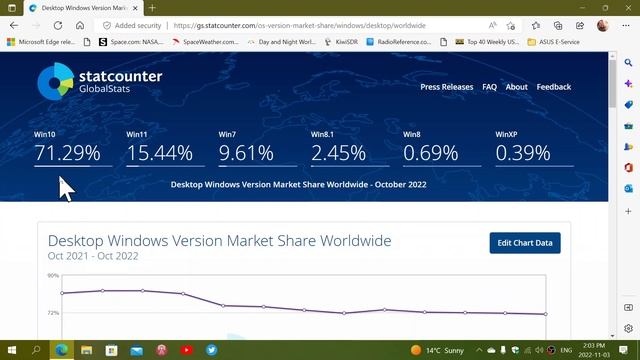This screenshot has height=360, width=640.
Task: Open taskbar Search icon
Action: (x=36, y=350)
